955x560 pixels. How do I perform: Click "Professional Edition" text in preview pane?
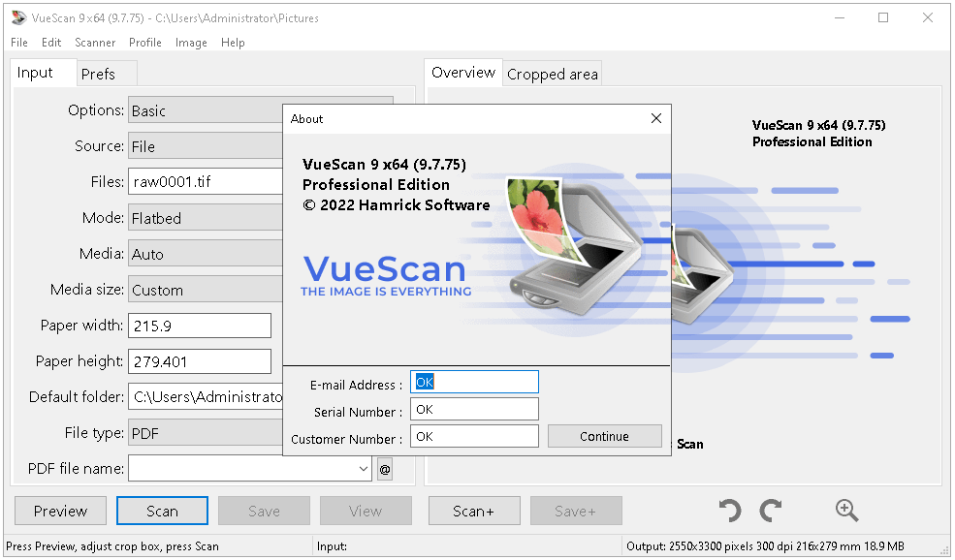(812, 141)
